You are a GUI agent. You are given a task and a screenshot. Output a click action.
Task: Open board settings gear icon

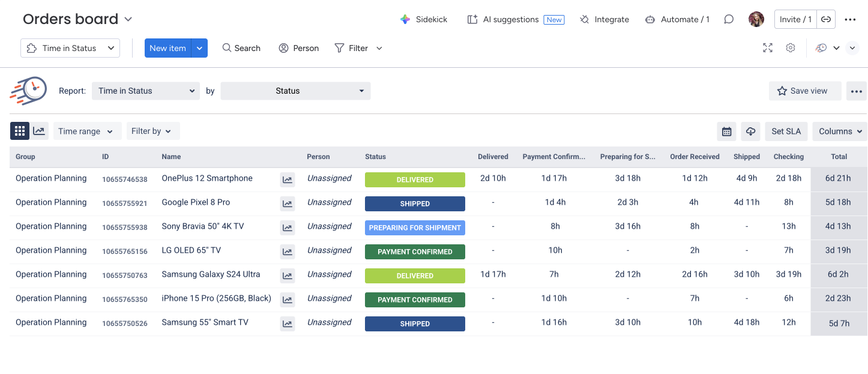click(791, 48)
